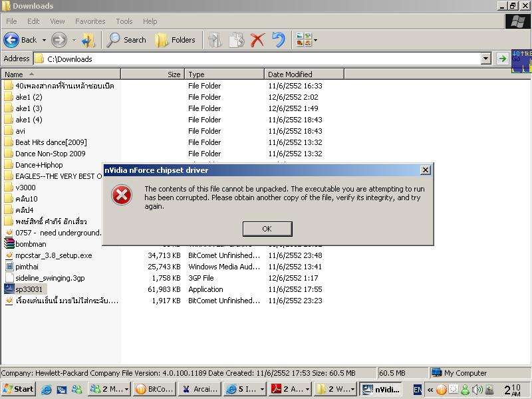Open the View menu
This screenshot has width=532, height=399.
tap(57, 21)
